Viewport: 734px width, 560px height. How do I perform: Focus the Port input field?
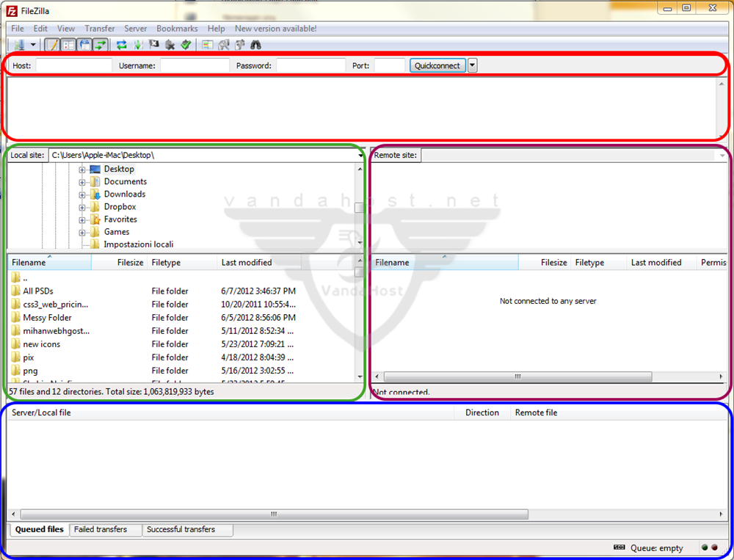390,65
